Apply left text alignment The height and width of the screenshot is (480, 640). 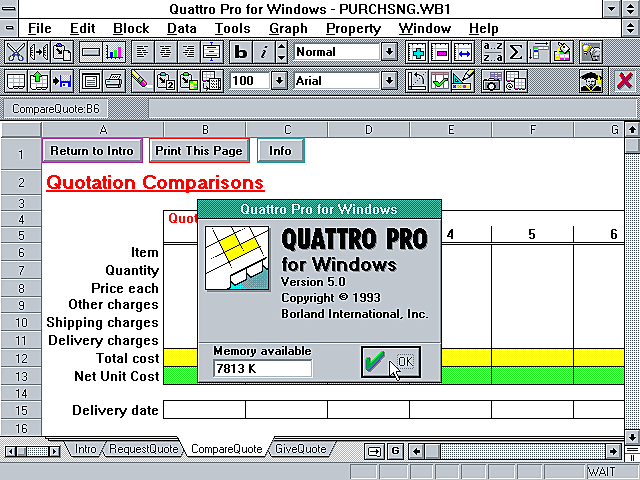point(142,52)
